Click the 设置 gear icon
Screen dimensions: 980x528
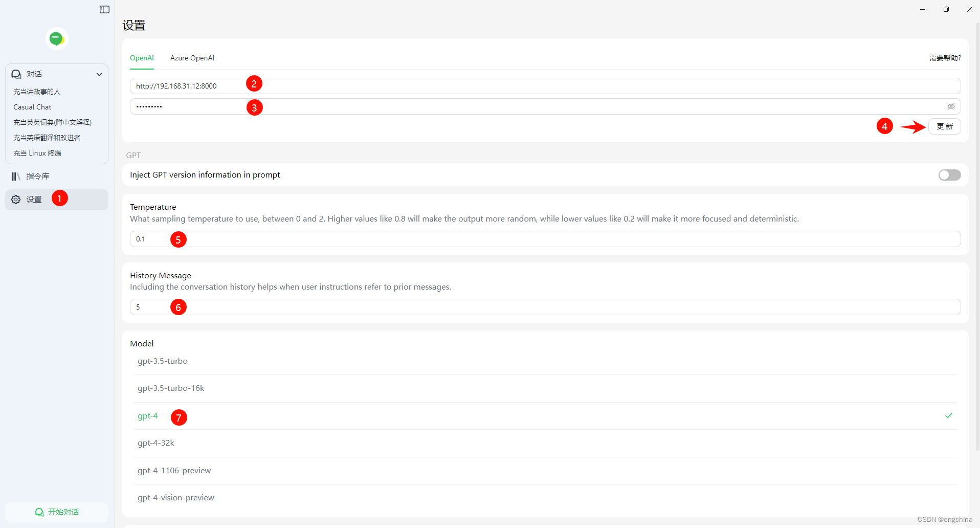pos(16,200)
